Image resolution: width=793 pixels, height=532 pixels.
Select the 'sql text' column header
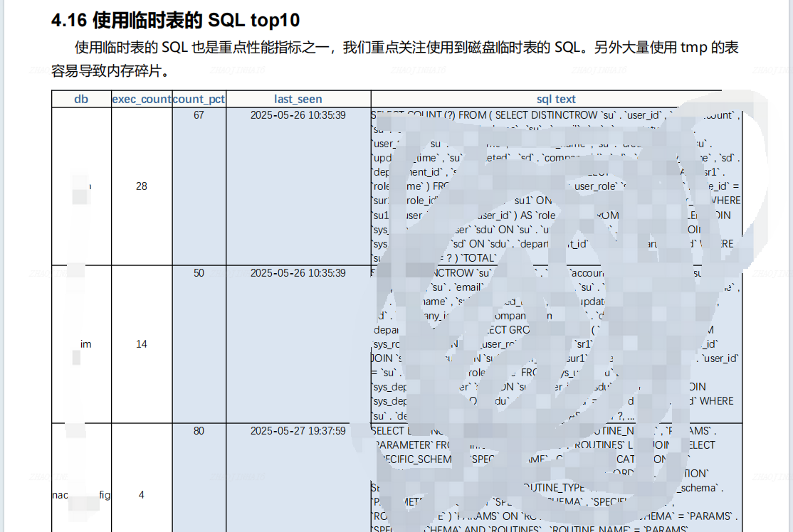point(556,99)
